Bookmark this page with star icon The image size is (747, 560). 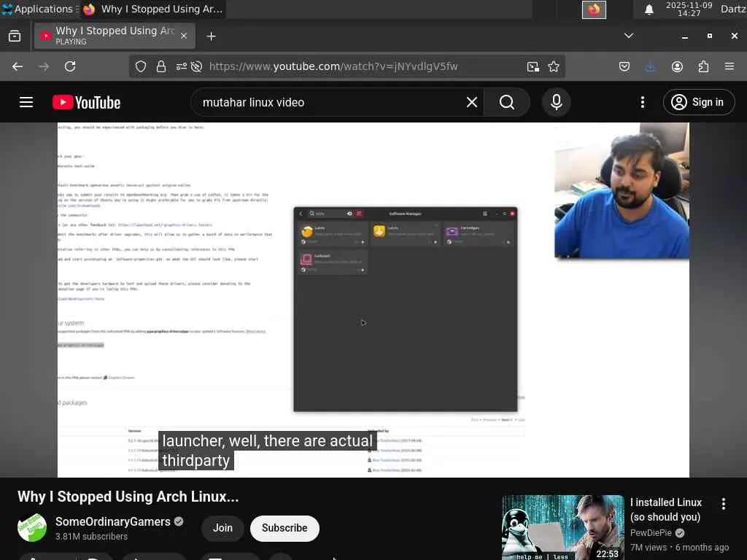coord(554,66)
